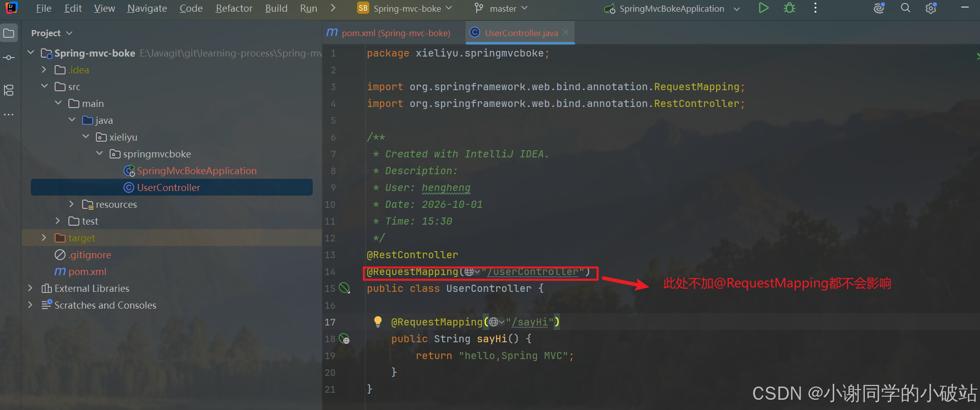Open the File menu

click(44, 8)
